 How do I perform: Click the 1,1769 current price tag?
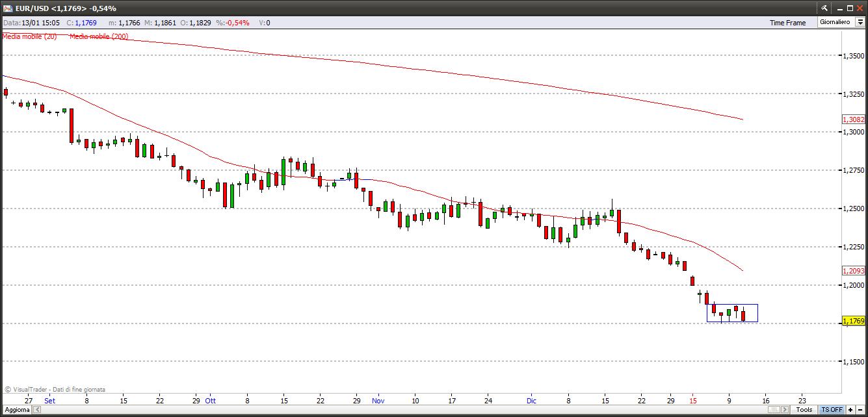coord(853,321)
